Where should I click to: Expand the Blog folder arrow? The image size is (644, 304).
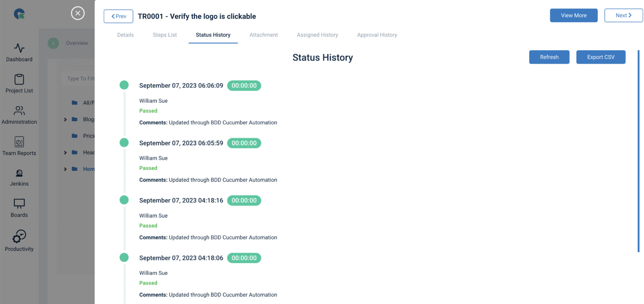65,119
